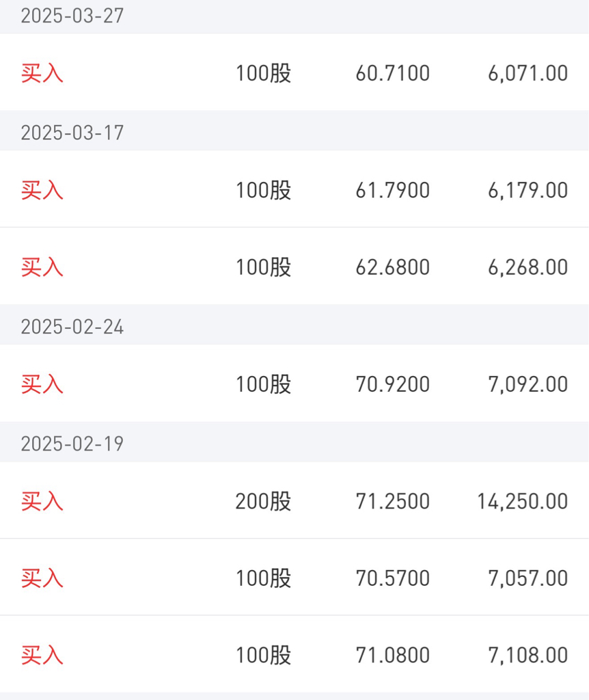Tap the 买入 label in the 70.9200 row

point(42,384)
